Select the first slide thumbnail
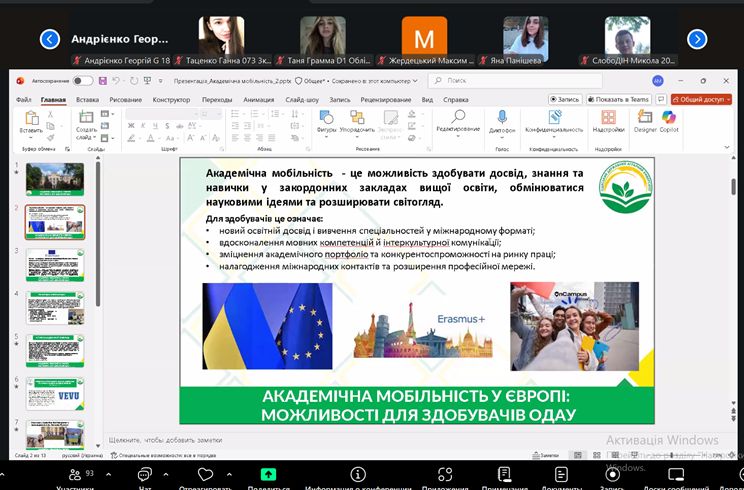Image resolution: width=744 pixels, height=490 pixels. [x=55, y=178]
